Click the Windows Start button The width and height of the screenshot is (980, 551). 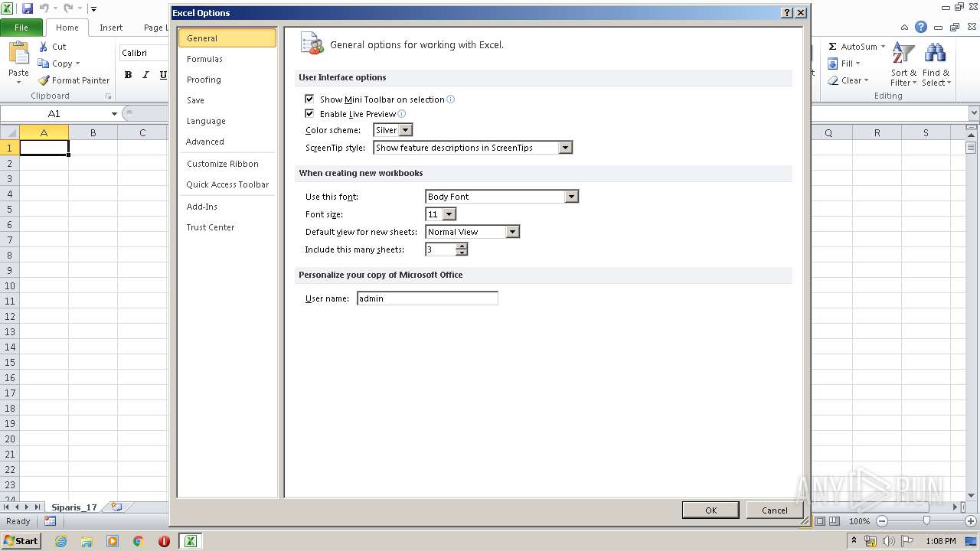(21, 541)
